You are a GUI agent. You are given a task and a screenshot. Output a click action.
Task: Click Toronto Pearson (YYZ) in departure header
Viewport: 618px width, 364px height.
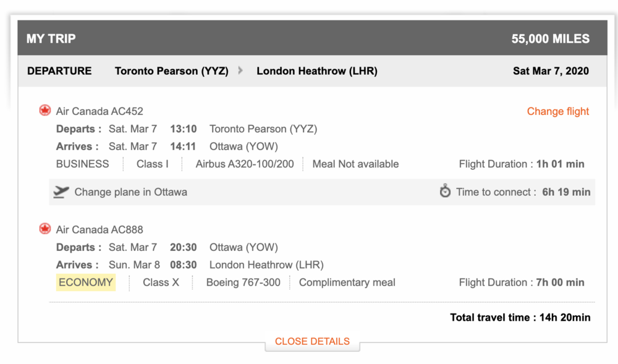[x=171, y=70]
